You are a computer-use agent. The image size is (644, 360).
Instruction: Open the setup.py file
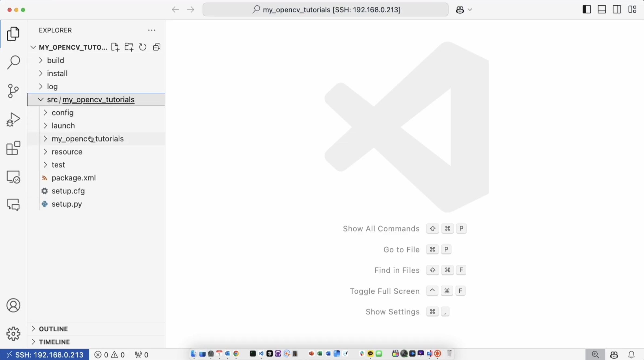67,204
